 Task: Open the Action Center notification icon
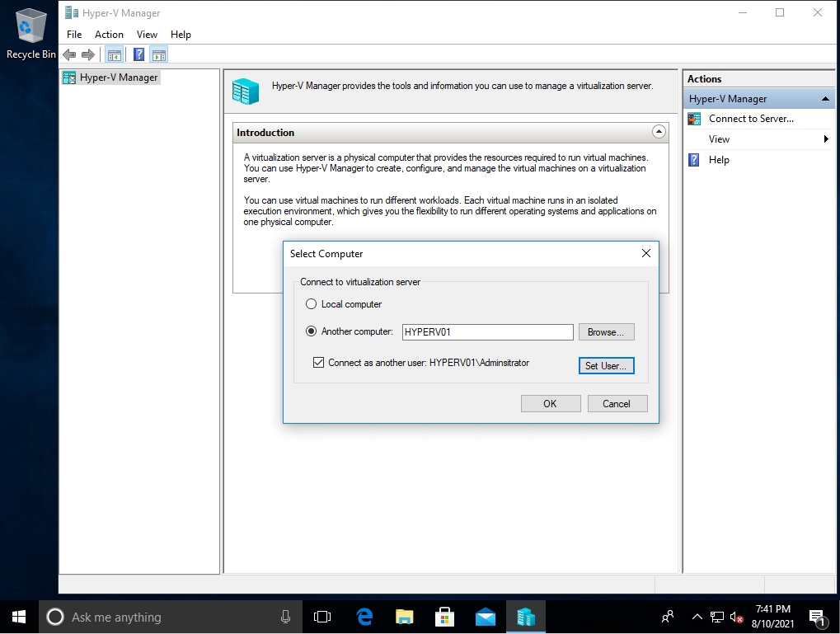(818, 618)
